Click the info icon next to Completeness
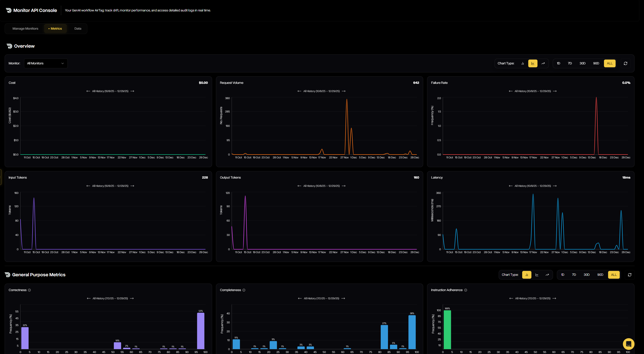644x354 pixels. (244, 290)
